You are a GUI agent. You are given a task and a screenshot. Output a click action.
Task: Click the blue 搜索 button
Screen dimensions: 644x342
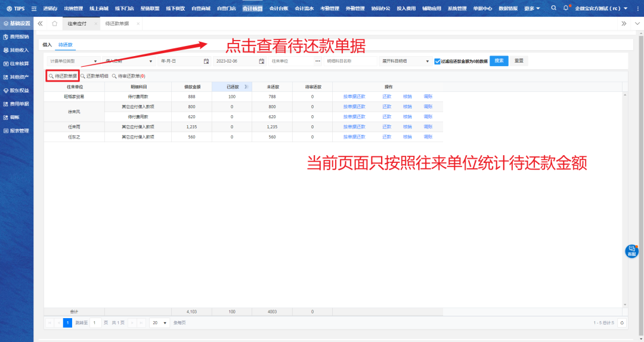(x=499, y=61)
